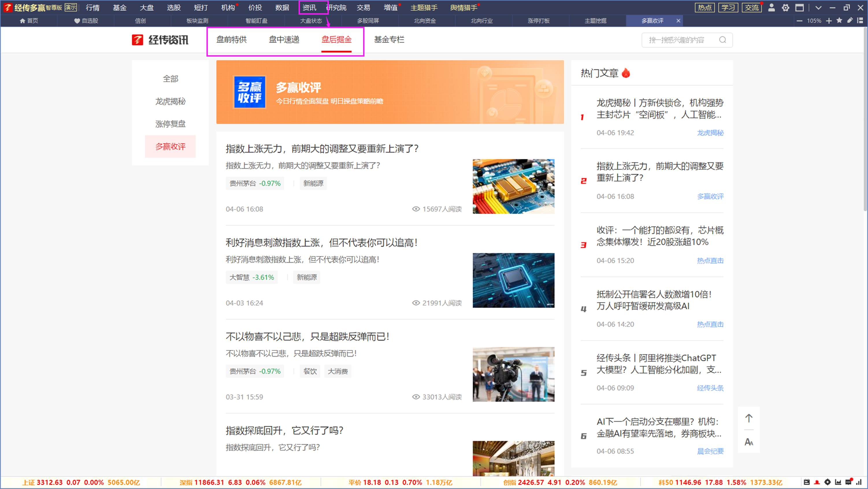
Task: Click the window layout icon next to the gear
Action: click(800, 8)
